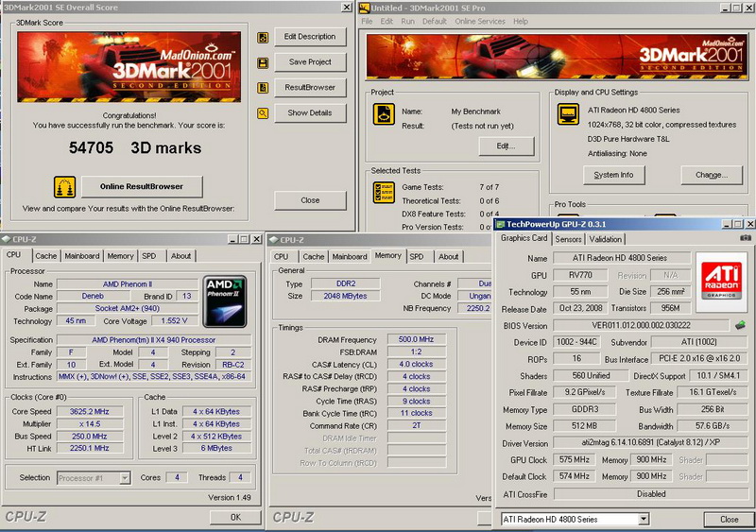
Task: Click the System Info button
Action: point(613,175)
